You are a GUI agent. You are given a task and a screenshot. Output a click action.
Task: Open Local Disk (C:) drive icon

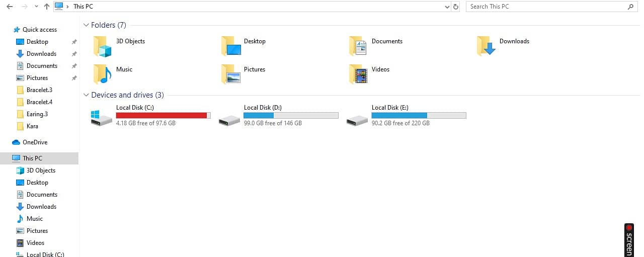tap(102, 118)
